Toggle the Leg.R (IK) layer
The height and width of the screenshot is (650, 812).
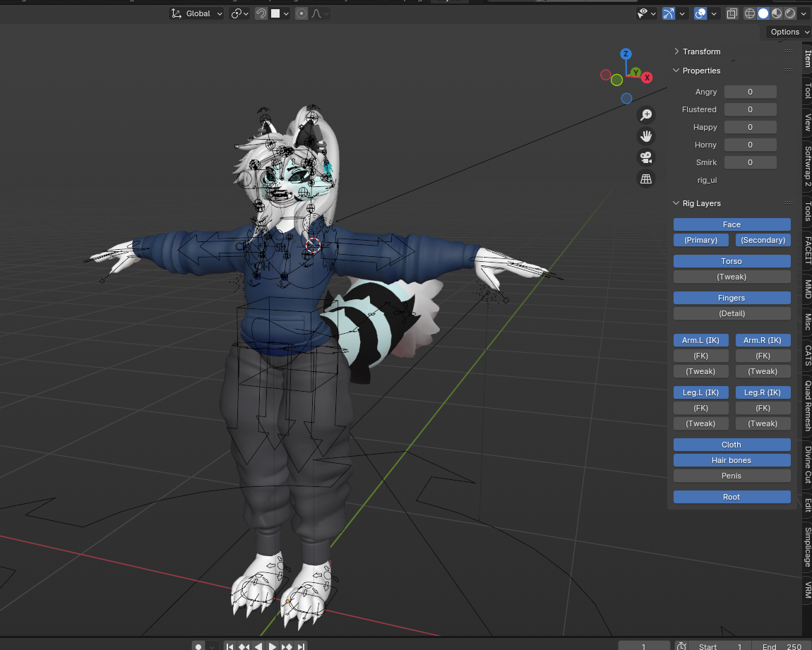pos(763,392)
